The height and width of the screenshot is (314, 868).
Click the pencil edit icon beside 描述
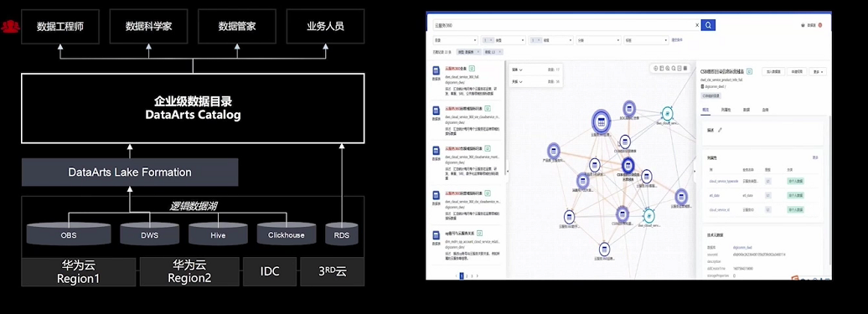[x=720, y=130]
